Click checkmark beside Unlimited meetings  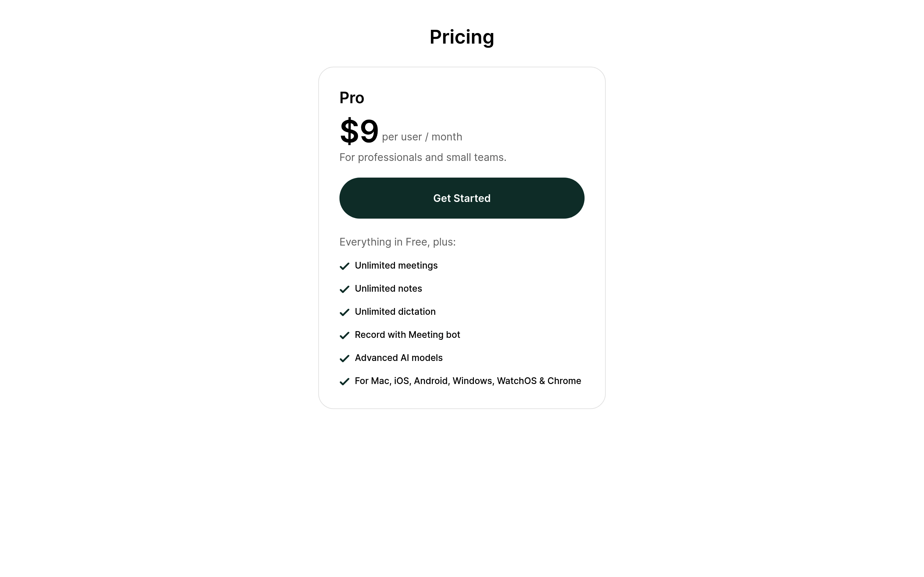(x=344, y=266)
